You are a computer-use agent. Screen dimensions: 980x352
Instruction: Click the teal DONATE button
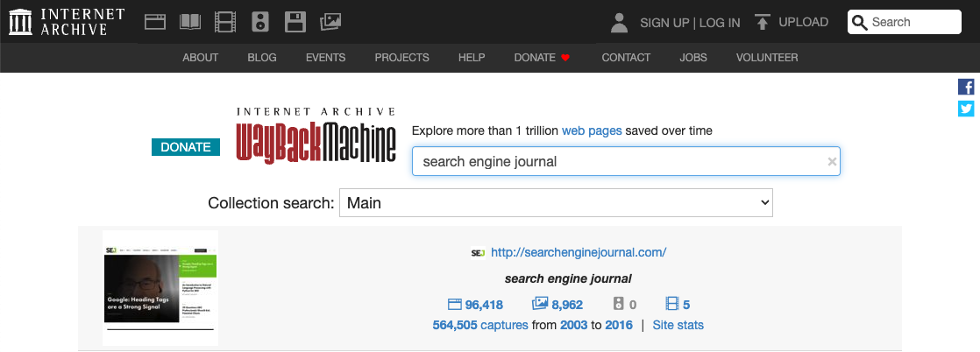tap(186, 147)
